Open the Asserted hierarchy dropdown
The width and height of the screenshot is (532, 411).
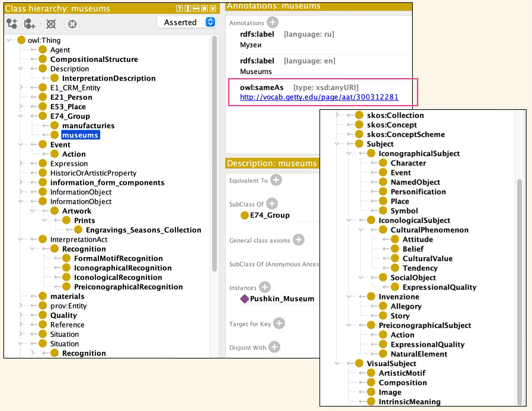[210, 22]
